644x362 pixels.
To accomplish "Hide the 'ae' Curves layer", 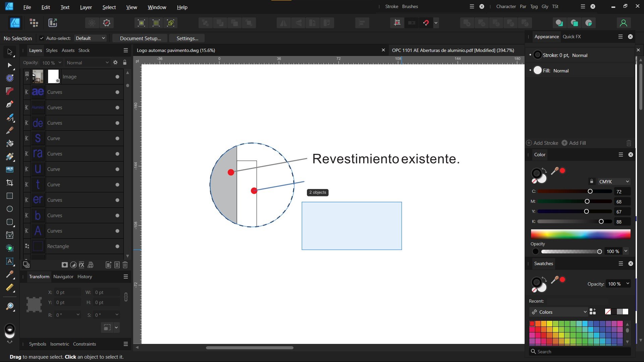I will (117, 92).
